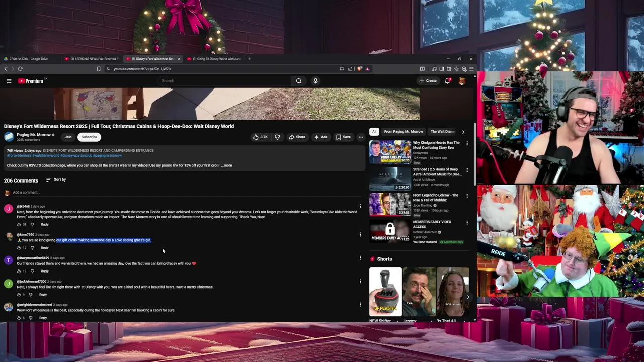Open Stranded 2.5 Hours ambient thumbnail
Viewport: 644px width, 362px height.
[390, 178]
